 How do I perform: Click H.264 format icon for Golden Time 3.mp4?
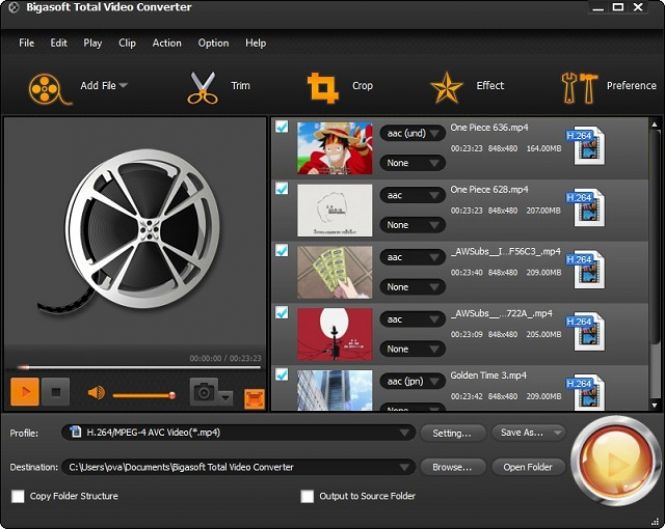click(586, 392)
